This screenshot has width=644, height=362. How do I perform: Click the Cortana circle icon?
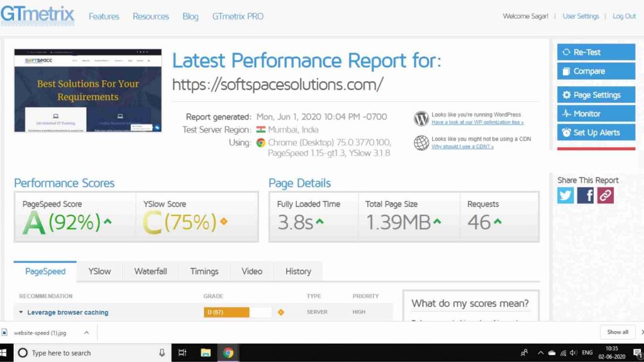tap(23, 353)
